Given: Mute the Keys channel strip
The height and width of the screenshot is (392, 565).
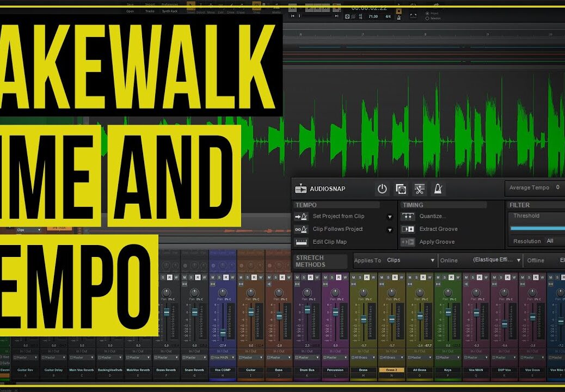Looking at the screenshot, I should point(438,278).
